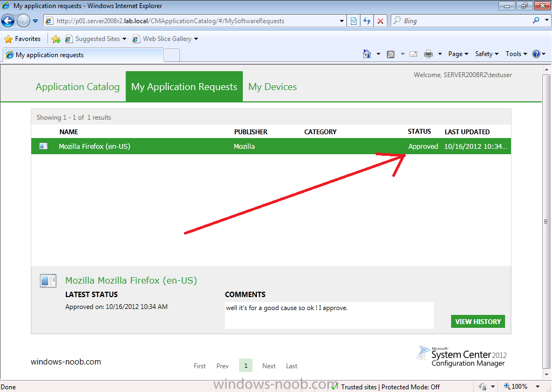Click the 10/16/2012 last updated cell
Image resolution: width=552 pixels, height=392 pixels.
coord(475,146)
